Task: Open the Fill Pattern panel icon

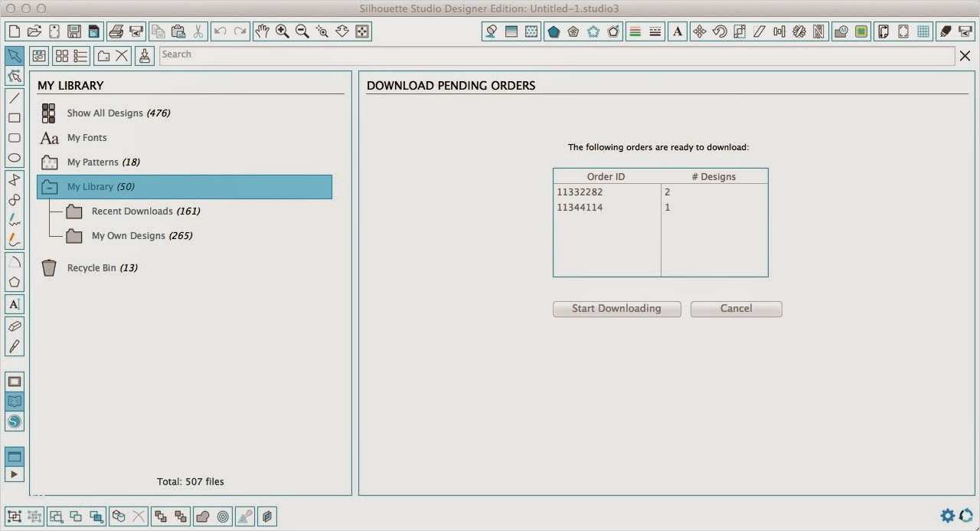Action: tap(531, 31)
